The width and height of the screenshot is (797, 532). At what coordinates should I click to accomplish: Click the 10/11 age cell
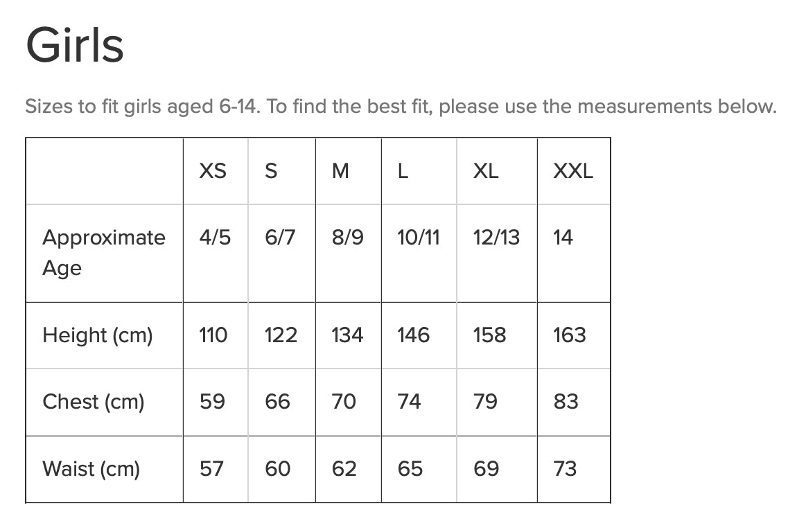click(419, 238)
